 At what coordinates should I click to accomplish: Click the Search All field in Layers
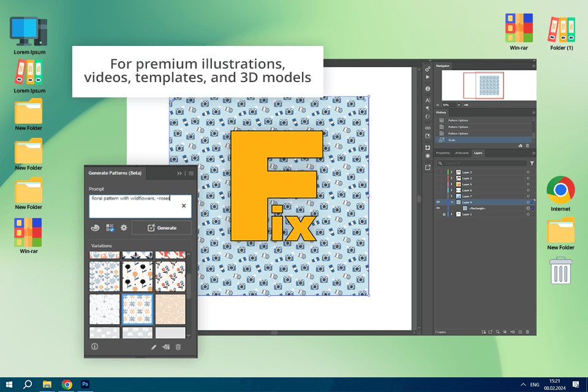pos(481,163)
